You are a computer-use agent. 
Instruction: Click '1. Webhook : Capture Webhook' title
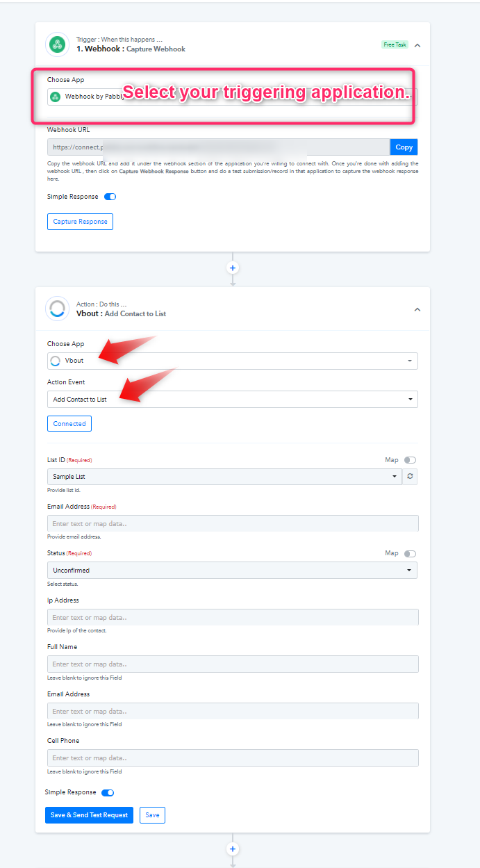coord(131,49)
